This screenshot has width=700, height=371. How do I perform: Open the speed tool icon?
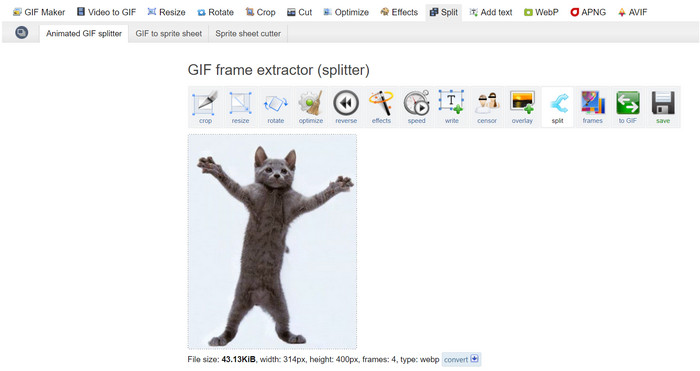pyautogui.click(x=417, y=107)
